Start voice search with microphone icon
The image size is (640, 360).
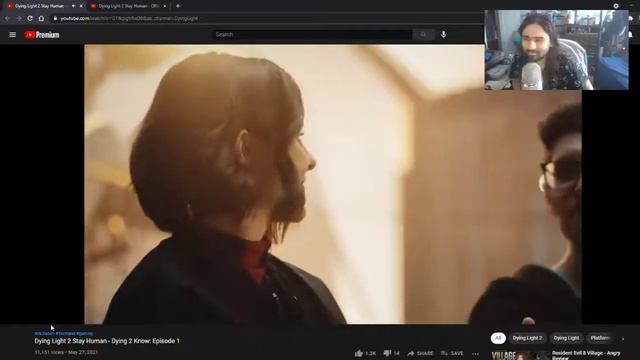coord(443,35)
